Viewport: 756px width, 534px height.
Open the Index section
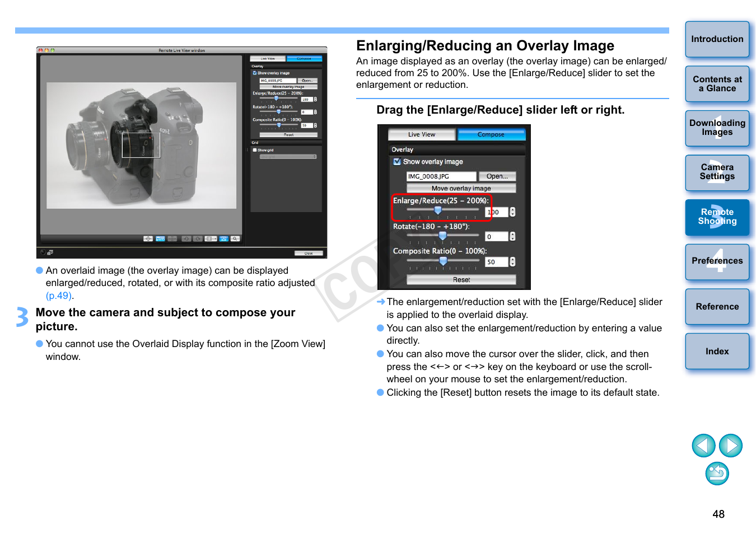[x=717, y=352]
